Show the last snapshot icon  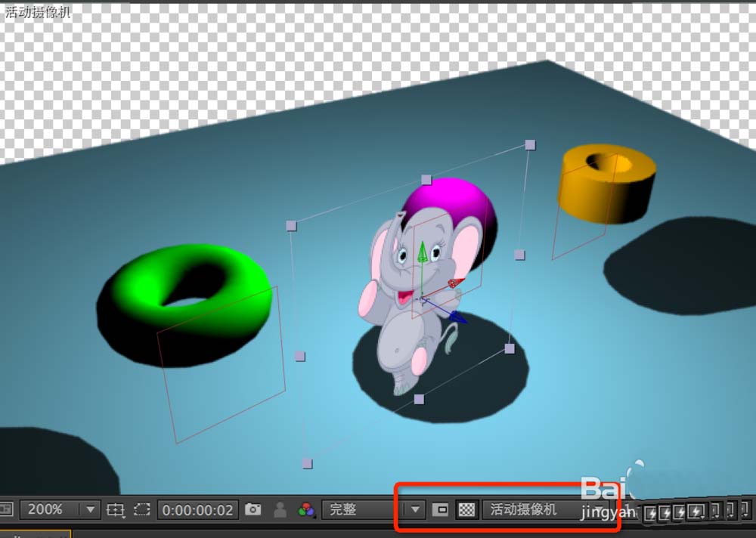pos(280,509)
